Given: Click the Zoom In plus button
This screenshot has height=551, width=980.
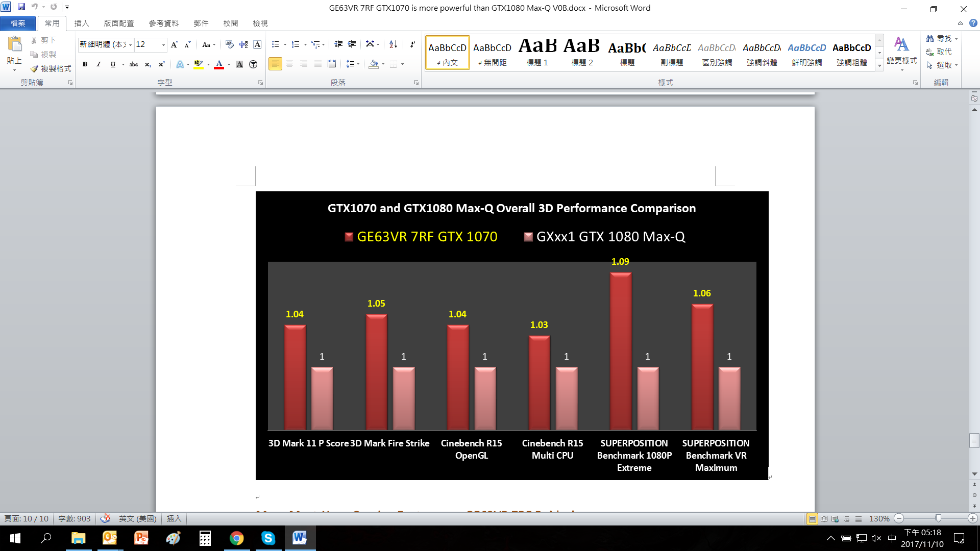Looking at the screenshot, I should pyautogui.click(x=973, y=518).
